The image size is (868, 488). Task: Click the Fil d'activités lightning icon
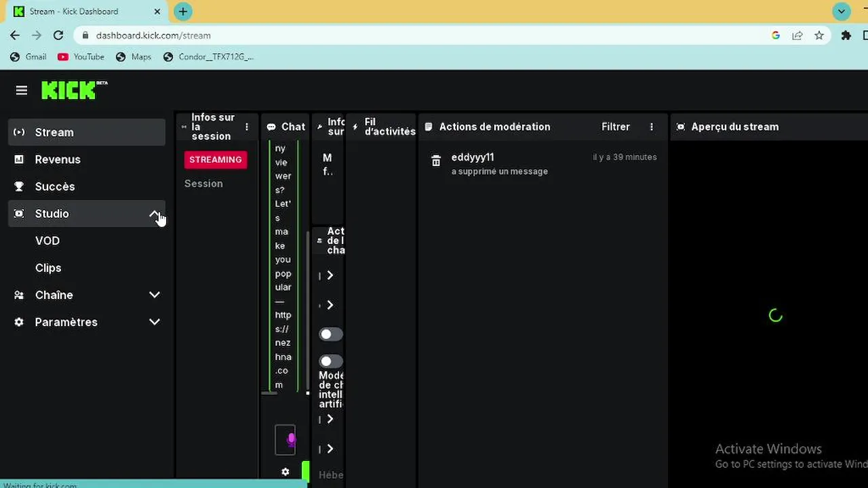355,127
